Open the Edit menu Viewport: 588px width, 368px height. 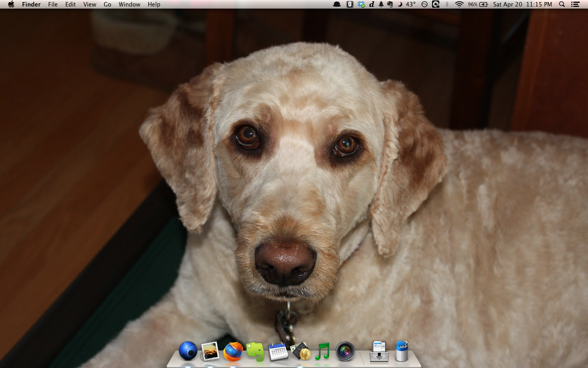click(70, 4)
